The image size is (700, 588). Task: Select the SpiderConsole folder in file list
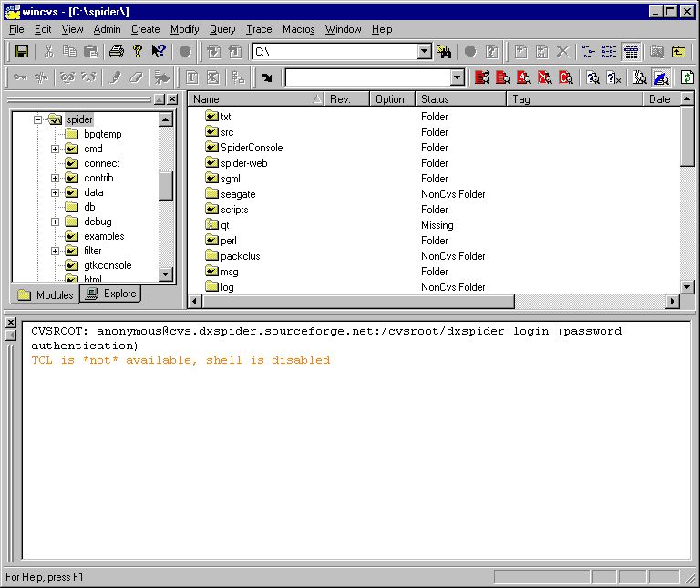pos(252,148)
